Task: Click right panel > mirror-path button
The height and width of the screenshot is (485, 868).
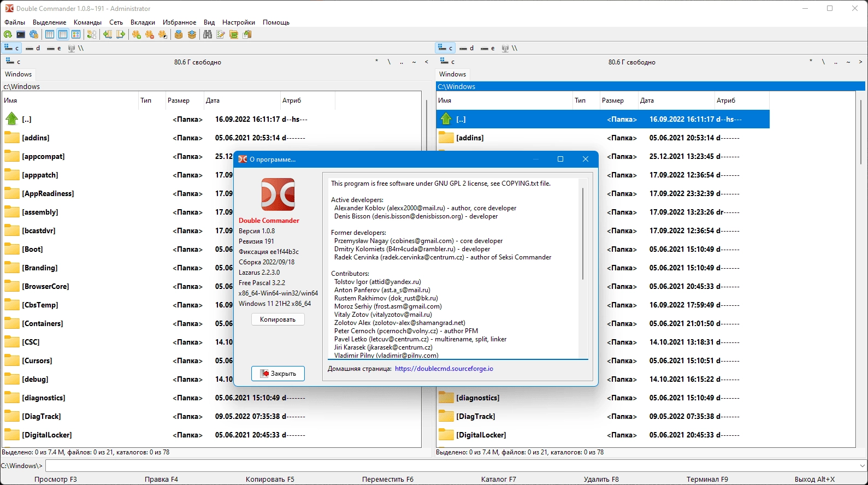Action: pos(861,62)
